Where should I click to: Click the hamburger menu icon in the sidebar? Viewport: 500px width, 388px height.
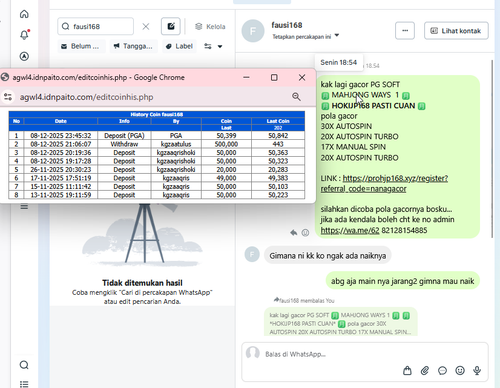[x=24, y=207]
